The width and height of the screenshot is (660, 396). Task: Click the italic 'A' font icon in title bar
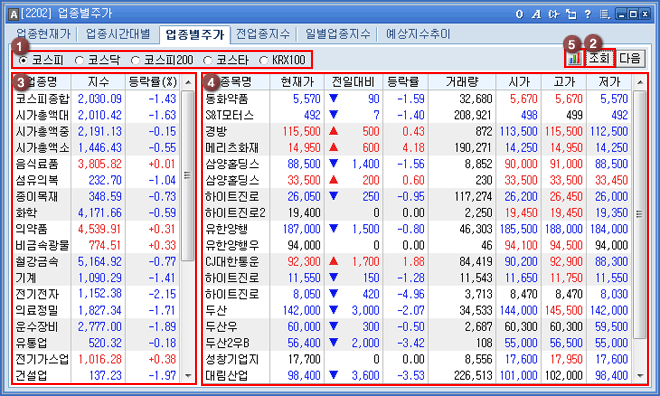click(536, 14)
